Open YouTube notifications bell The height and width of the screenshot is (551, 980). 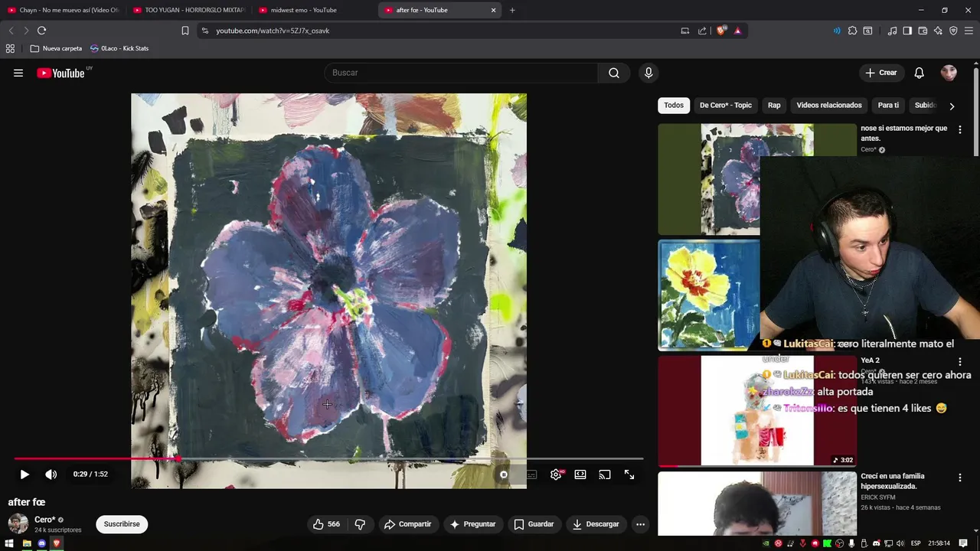[919, 73]
